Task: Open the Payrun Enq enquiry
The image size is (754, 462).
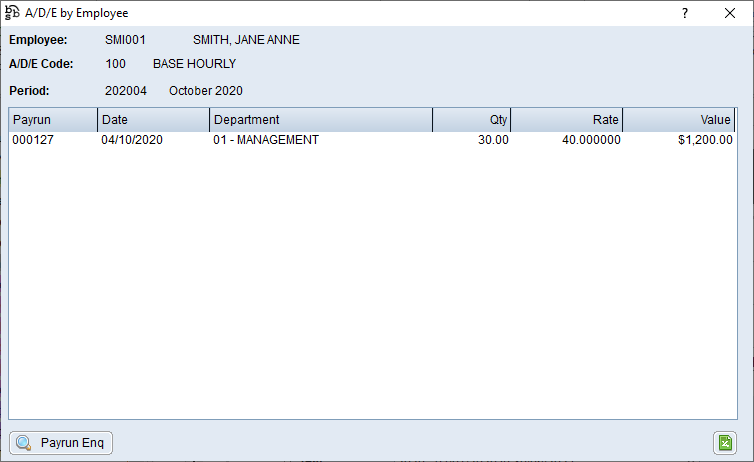Action: click(x=61, y=443)
